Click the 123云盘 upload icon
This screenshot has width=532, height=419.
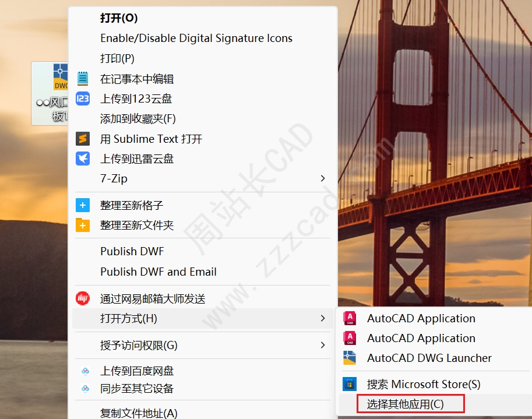coord(83,98)
